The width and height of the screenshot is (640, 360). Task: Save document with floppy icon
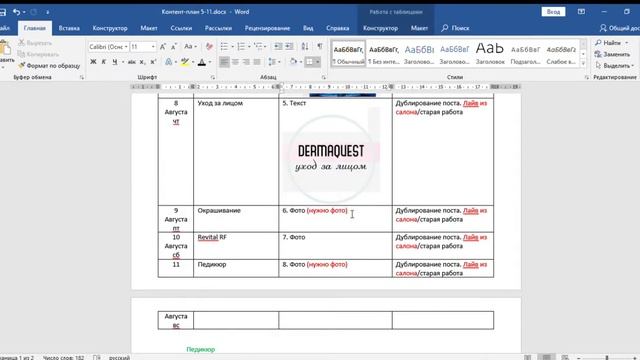click(x=3, y=12)
